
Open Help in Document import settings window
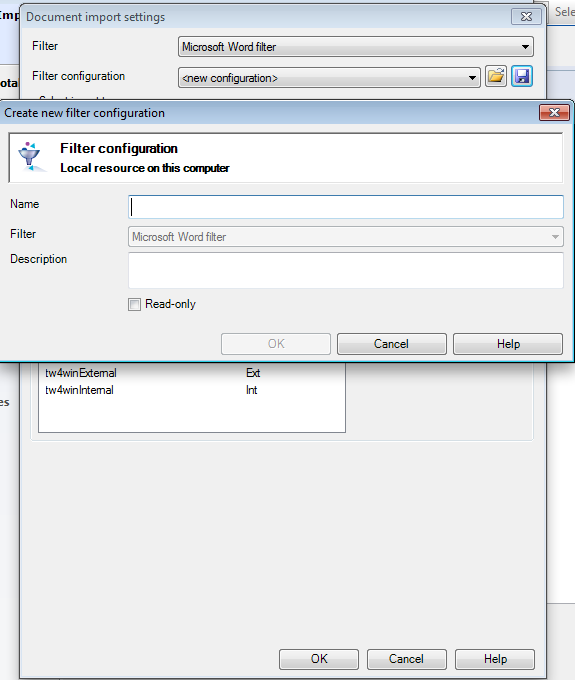(495, 659)
